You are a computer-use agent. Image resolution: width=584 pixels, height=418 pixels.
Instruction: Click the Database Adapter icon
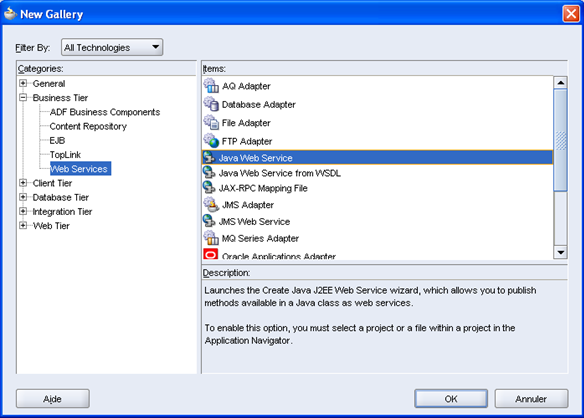[211, 104]
